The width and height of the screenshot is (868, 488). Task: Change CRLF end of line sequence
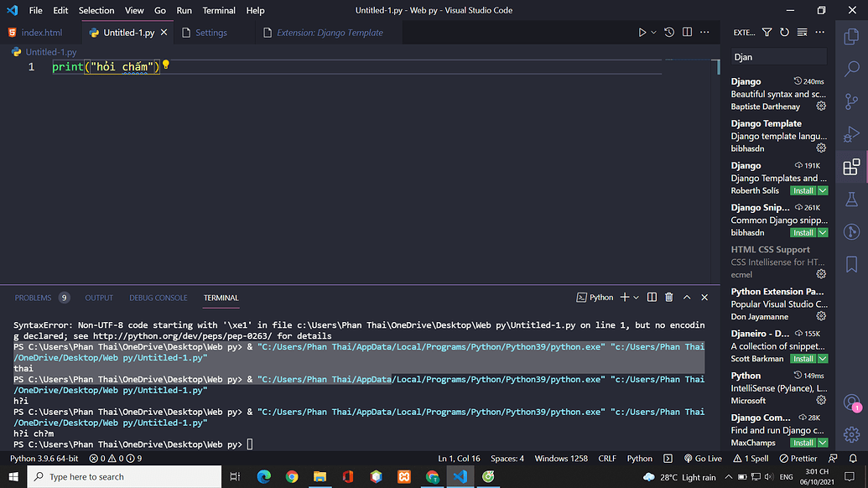pyautogui.click(x=607, y=459)
